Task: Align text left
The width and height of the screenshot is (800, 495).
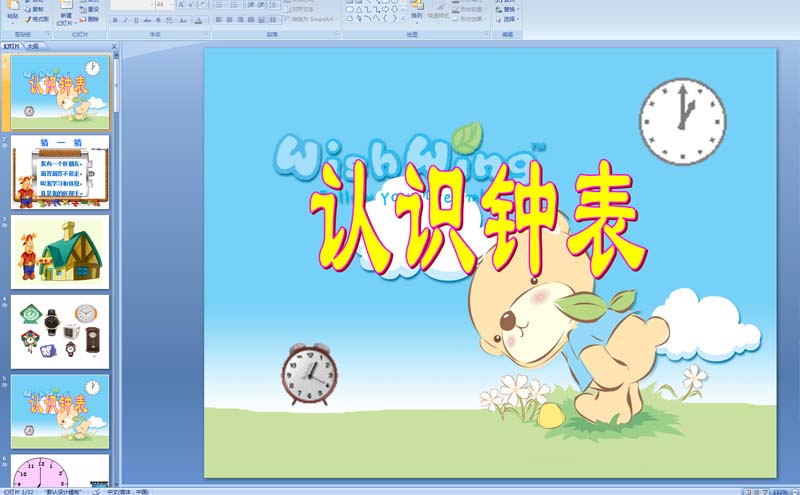Action: point(218,19)
